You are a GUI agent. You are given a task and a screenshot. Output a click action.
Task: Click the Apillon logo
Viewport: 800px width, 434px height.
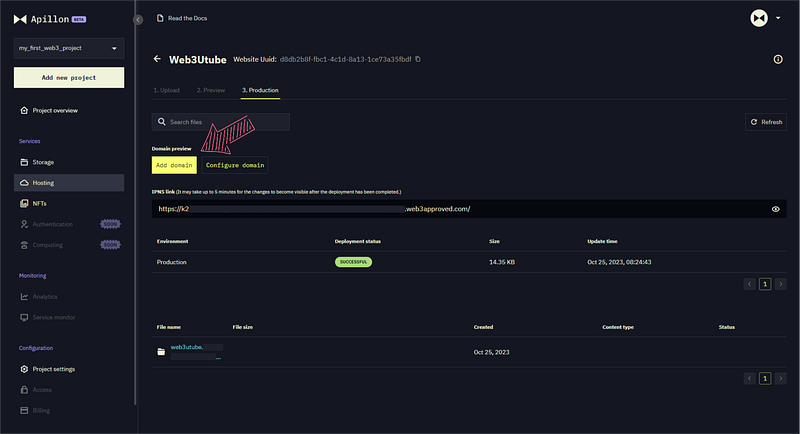coord(49,19)
